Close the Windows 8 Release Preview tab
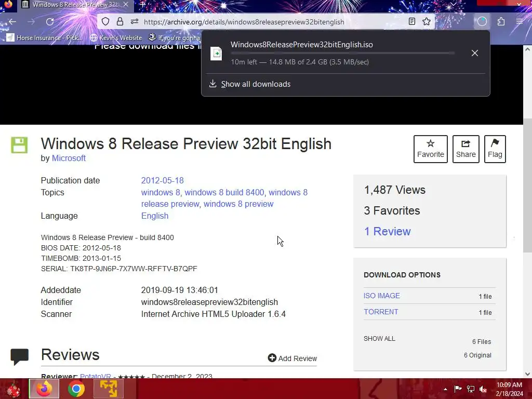The width and height of the screenshot is (532, 399). tap(126, 5)
